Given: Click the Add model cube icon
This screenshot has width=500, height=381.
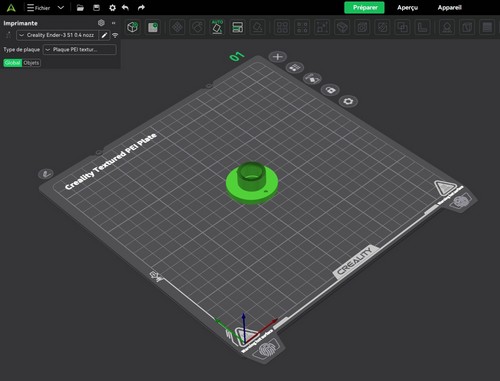Looking at the screenshot, I should (133, 27).
